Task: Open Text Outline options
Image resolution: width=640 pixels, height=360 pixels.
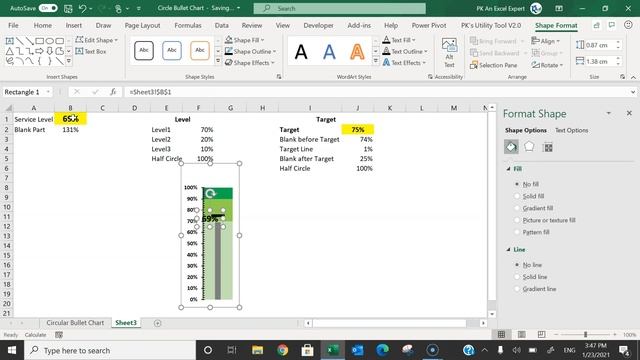Action: (x=405, y=51)
